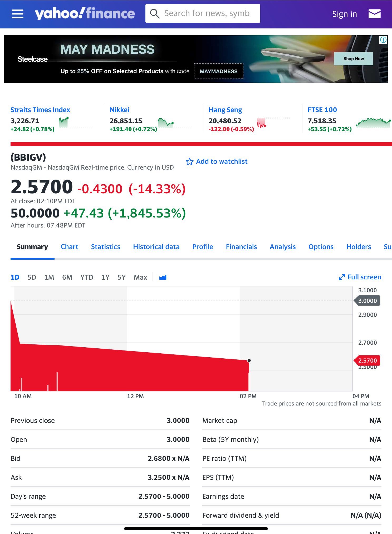This screenshot has width=392, height=534.
Task: Click the red 2.5700 price label
Action: click(x=367, y=360)
